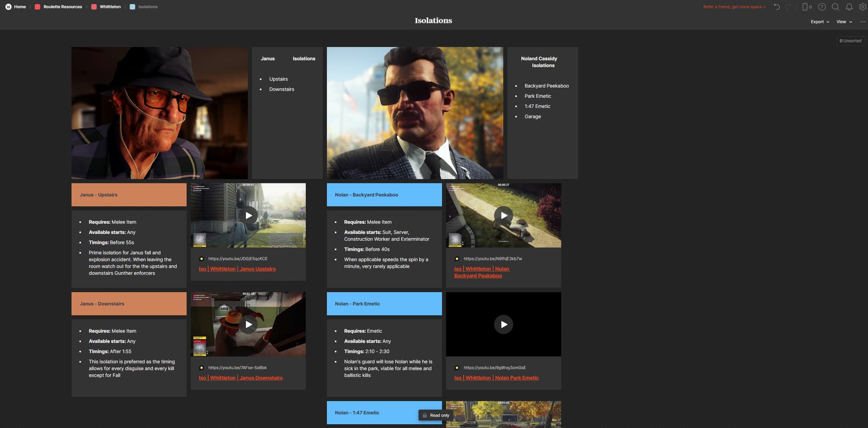The image size is (868, 428).
Task: Open Iso | Whittleton | Janus Upstairs link
Action: coord(237,269)
